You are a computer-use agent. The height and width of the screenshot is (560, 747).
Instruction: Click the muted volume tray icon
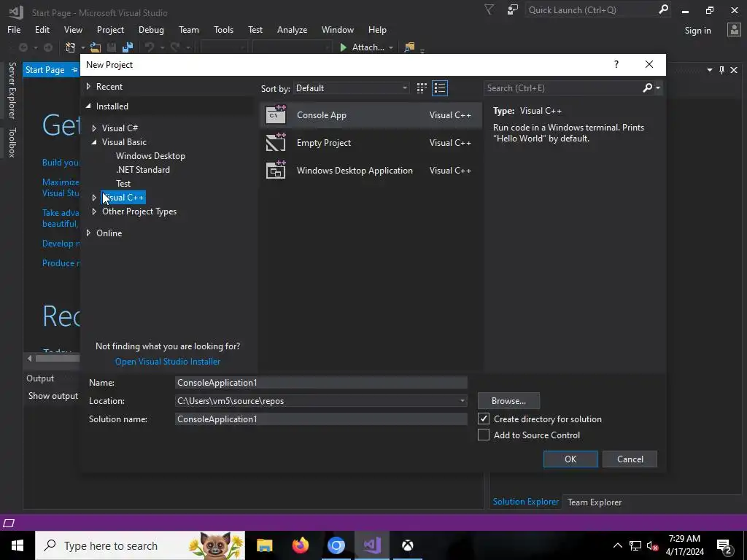coord(652,545)
